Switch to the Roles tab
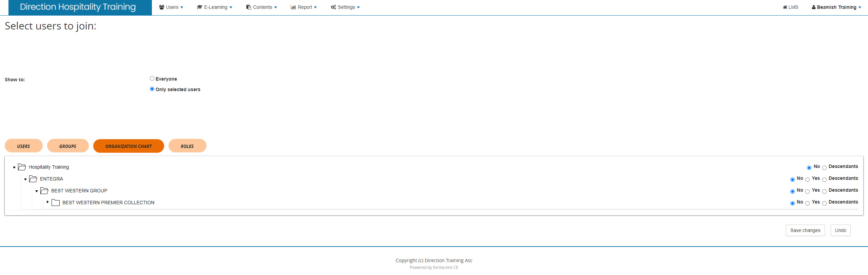 [x=187, y=146]
